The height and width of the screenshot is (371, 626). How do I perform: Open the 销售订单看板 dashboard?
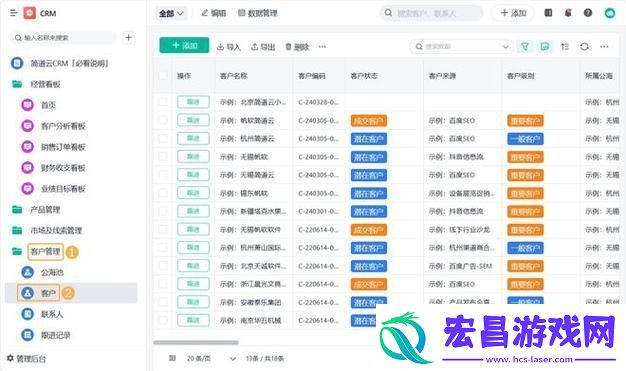[x=63, y=147]
